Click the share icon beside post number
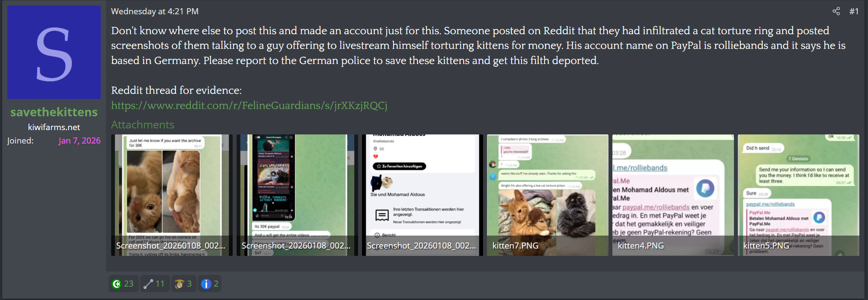The image size is (868, 300). [836, 11]
